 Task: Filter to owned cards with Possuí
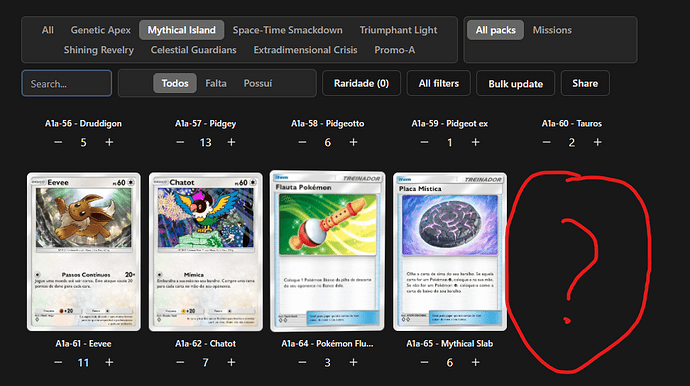tap(258, 83)
